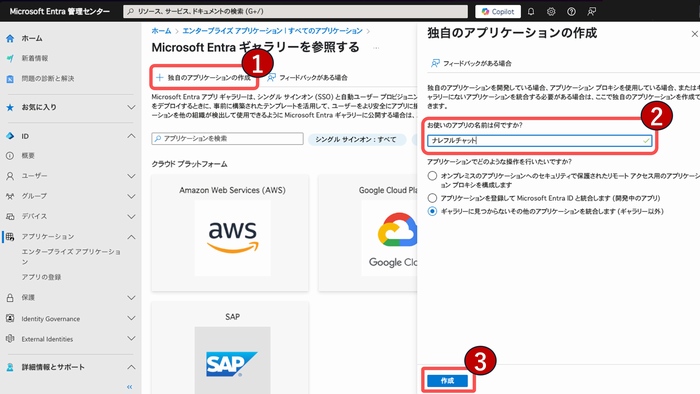Viewport: 700px width, 394px height.
Task: Click フィードバックがある場合 in gallery toolbar
Action: 307,78
